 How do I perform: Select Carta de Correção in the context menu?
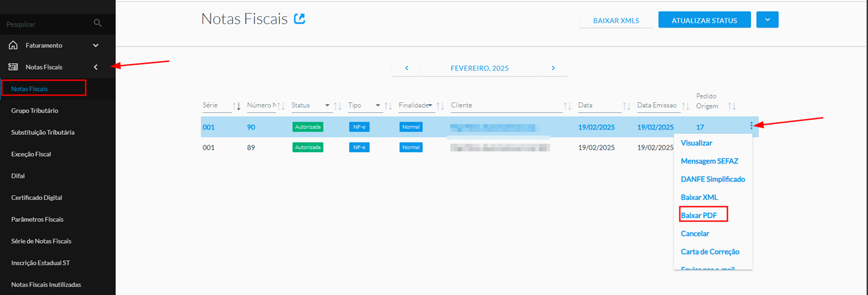[710, 252]
